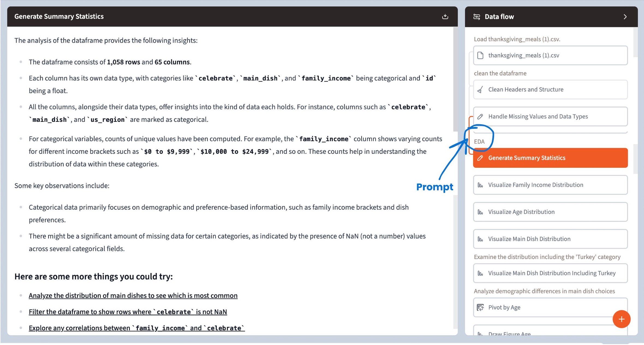Click pencil icon on Handle Missing Values step

[480, 117]
